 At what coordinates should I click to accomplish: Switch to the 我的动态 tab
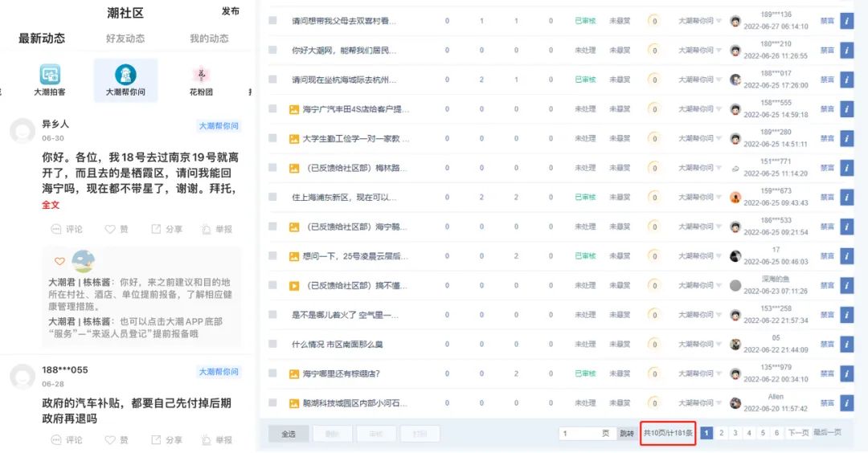209,39
